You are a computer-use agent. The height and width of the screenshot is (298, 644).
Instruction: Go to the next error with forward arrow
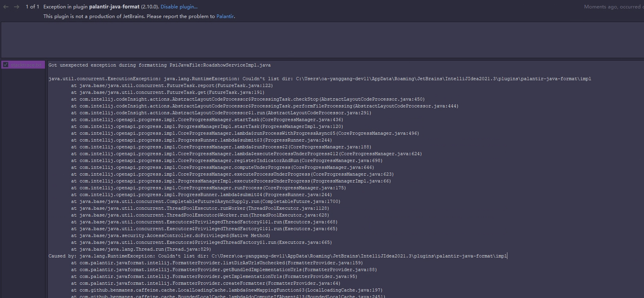point(16,7)
